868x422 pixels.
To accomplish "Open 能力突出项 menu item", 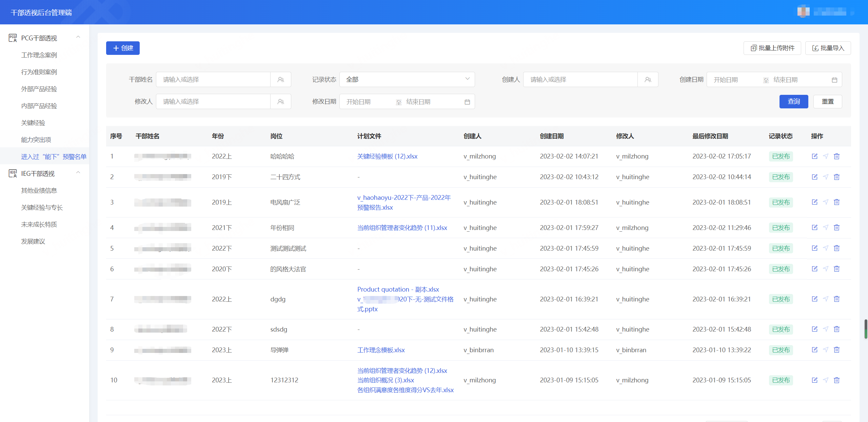I will point(36,140).
